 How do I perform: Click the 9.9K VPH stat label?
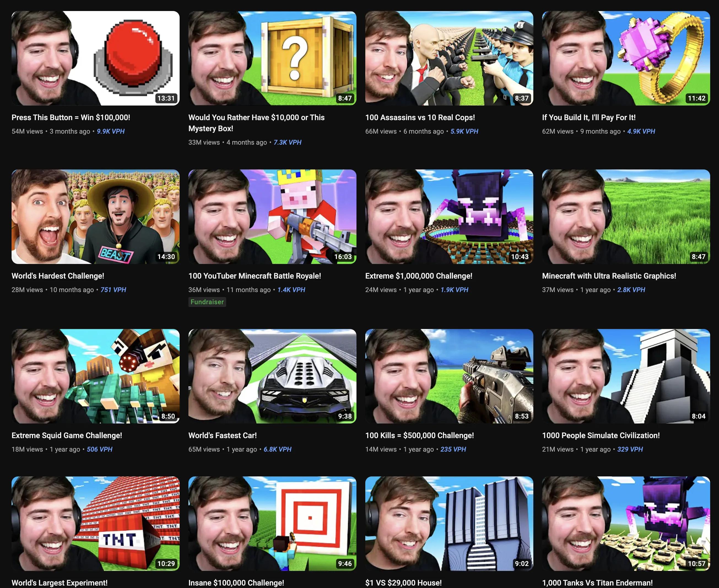click(110, 131)
